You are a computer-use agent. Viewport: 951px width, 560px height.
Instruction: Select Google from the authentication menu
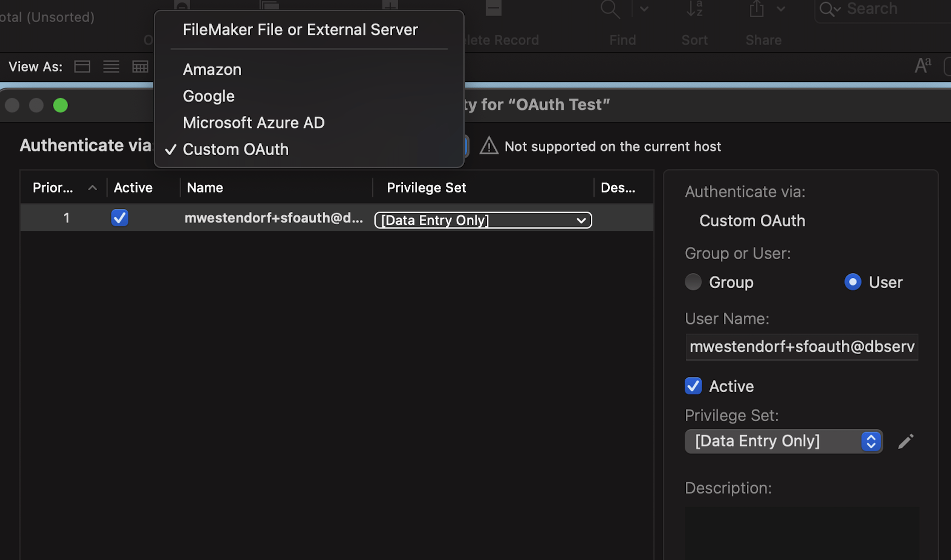[209, 96]
